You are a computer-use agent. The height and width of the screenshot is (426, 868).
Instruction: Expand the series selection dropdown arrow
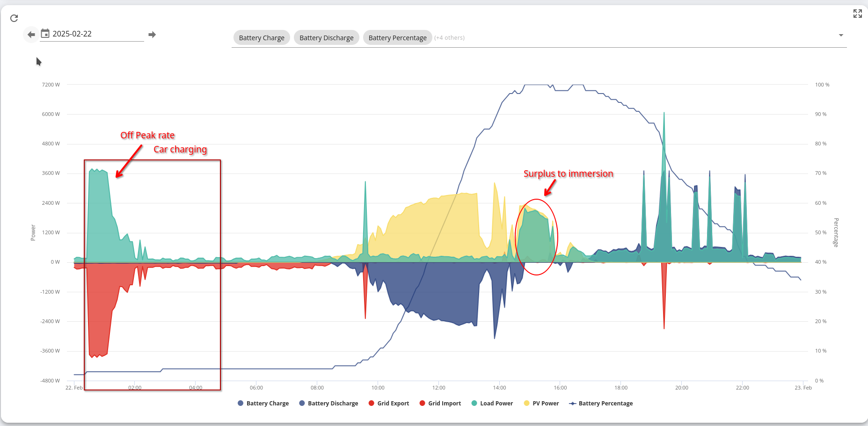pyautogui.click(x=841, y=36)
